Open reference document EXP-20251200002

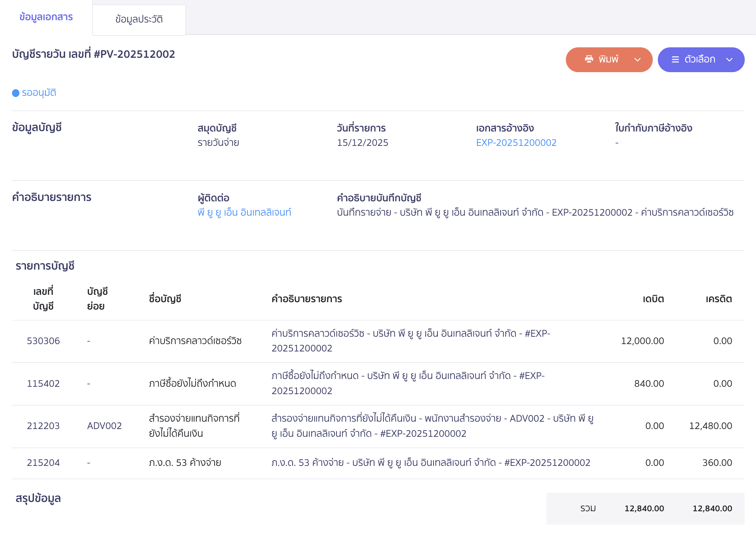tap(516, 142)
